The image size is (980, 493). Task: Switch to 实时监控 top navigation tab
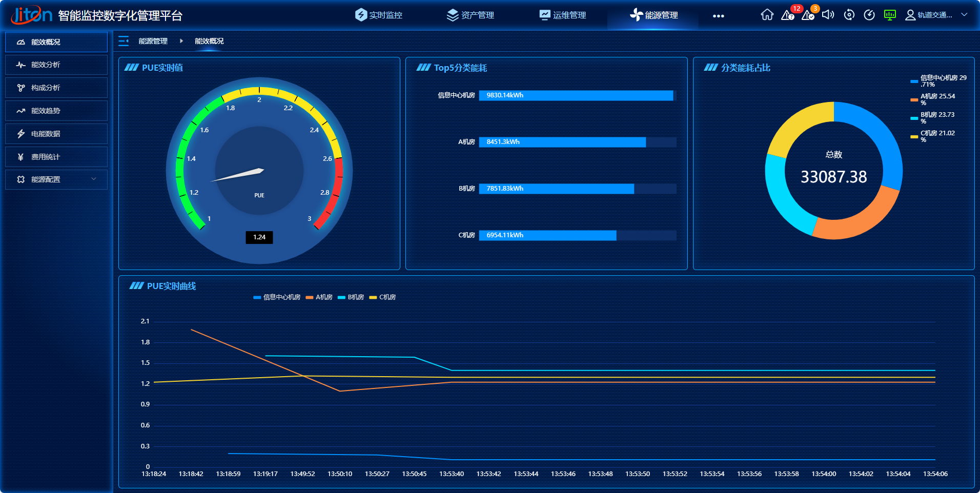(379, 15)
